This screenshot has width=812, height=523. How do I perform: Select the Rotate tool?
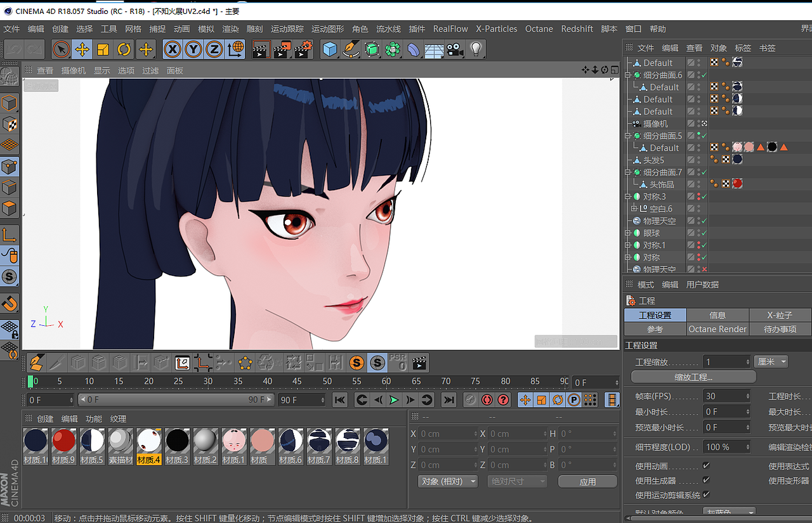point(124,49)
